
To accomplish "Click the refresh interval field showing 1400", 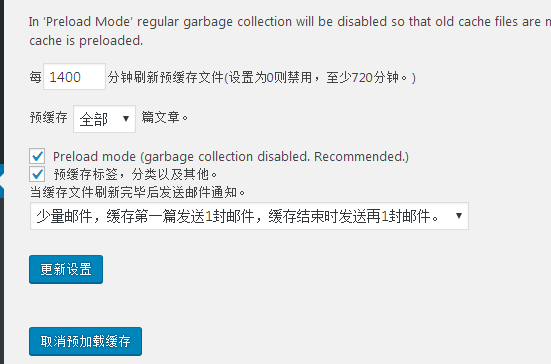I will [x=74, y=77].
